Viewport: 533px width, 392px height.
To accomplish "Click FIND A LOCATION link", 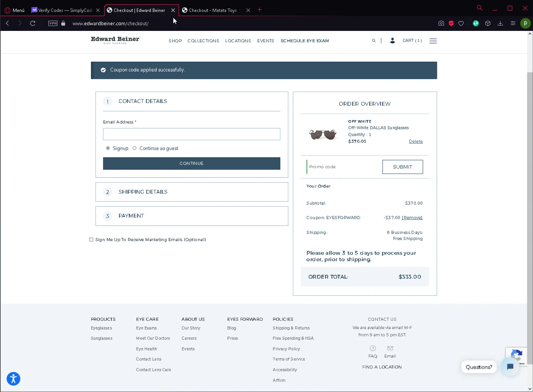I will [x=382, y=367].
